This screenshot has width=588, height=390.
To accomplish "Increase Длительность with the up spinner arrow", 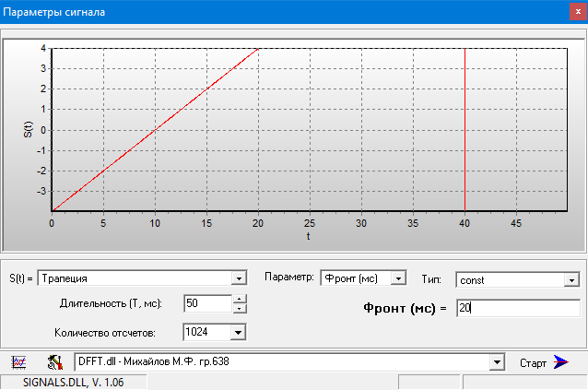I will coord(240,299).
